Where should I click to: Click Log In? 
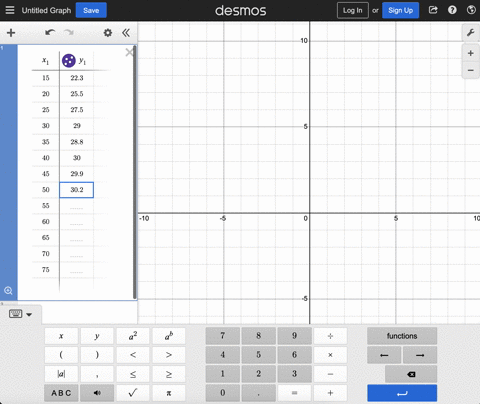point(353,10)
